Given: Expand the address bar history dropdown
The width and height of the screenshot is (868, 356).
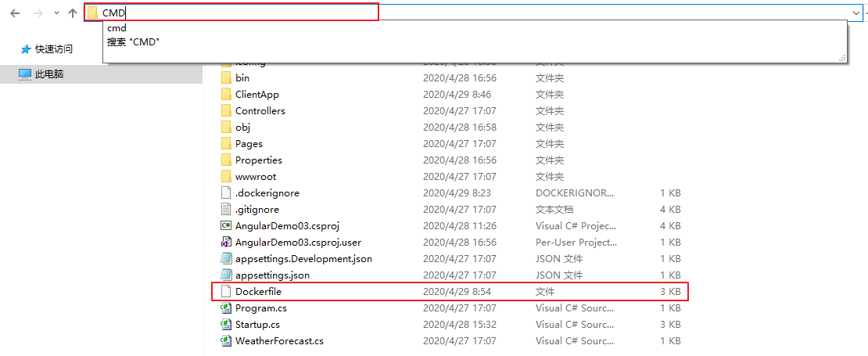Looking at the screenshot, I should [x=855, y=13].
